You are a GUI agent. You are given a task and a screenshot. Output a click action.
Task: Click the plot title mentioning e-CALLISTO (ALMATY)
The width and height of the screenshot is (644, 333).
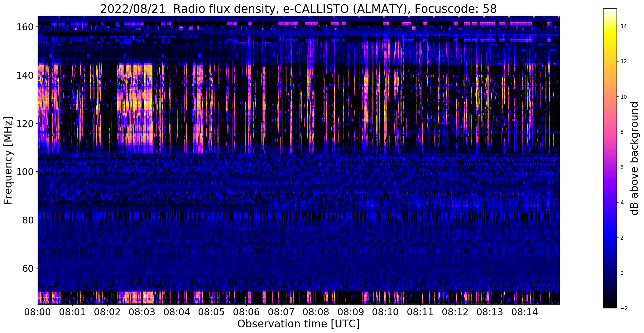coord(298,9)
